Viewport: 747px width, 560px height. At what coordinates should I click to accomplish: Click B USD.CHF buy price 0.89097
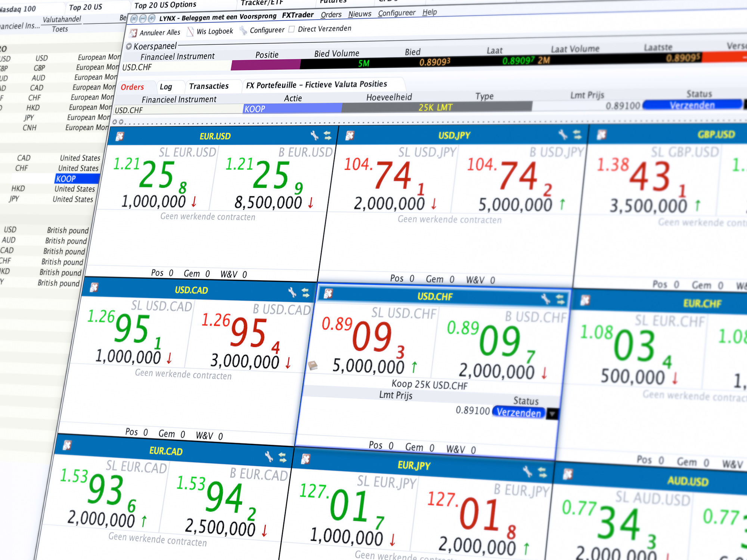coord(491,342)
